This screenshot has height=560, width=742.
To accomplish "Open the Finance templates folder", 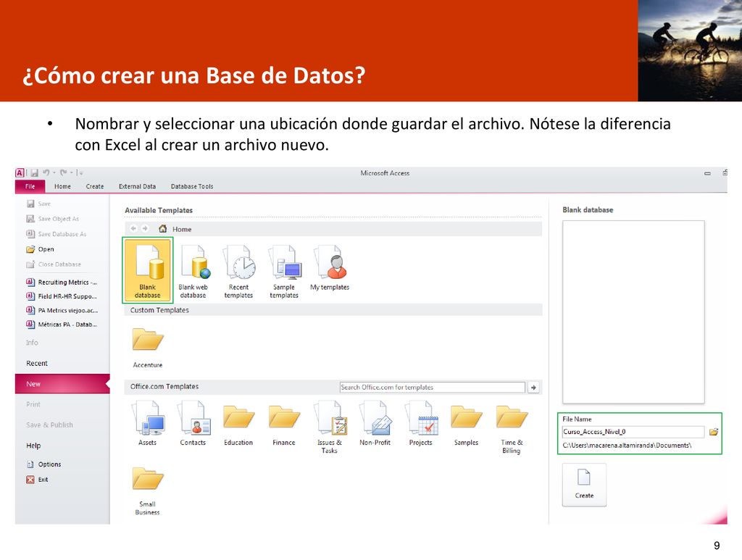I will (x=284, y=425).
